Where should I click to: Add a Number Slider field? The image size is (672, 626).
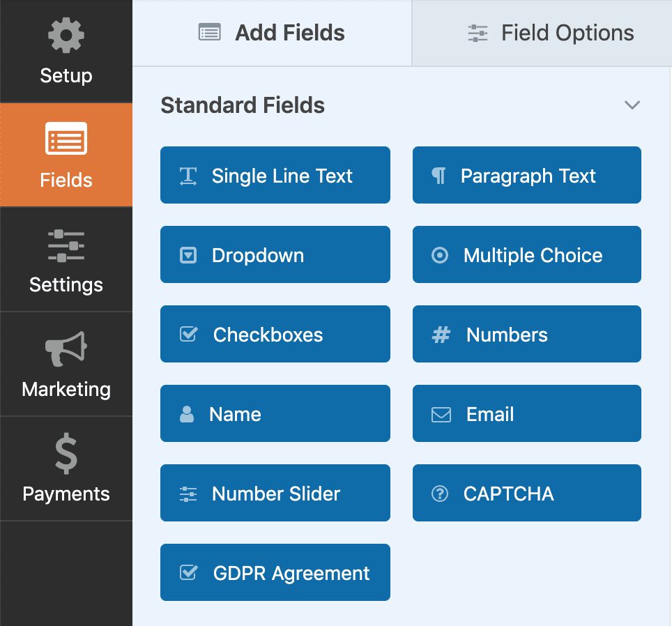275,493
